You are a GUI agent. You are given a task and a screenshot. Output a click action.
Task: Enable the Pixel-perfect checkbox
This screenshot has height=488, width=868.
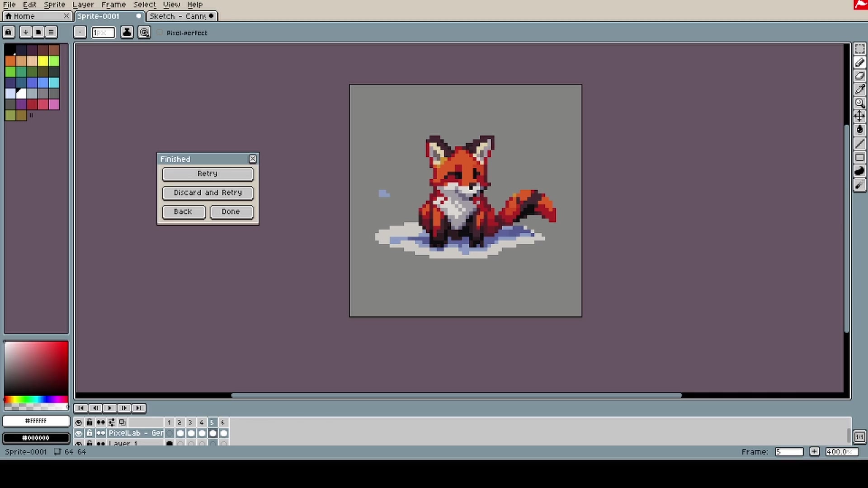pos(160,33)
